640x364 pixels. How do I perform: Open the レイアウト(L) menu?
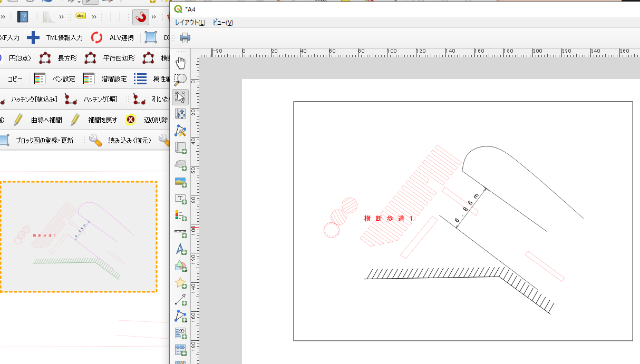[190, 23]
